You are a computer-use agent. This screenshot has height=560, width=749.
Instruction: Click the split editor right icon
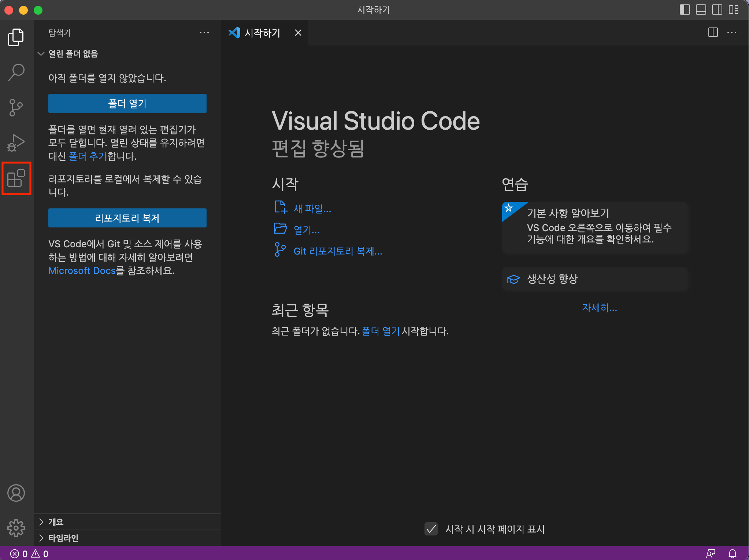[x=713, y=33]
